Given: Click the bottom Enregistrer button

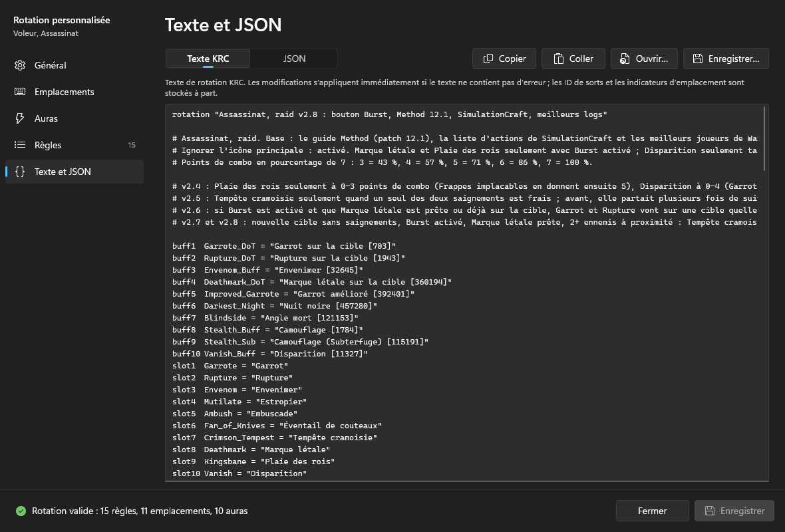Looking at the screenshot, I should click(734, 511).
